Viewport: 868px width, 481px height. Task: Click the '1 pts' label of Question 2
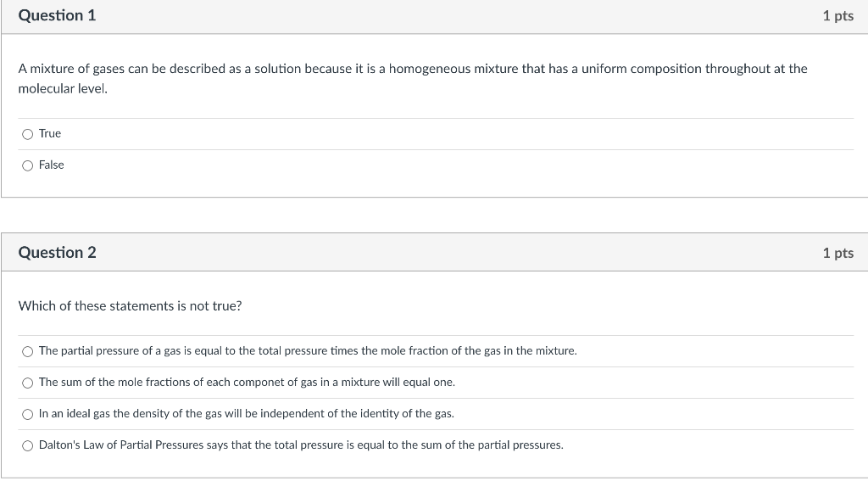(838, 254)
